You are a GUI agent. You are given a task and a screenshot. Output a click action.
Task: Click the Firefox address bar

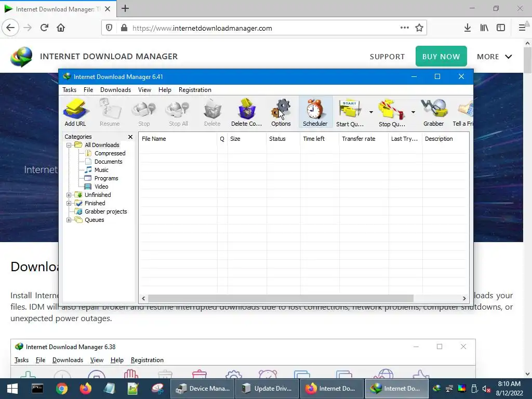tap(264, 28)
